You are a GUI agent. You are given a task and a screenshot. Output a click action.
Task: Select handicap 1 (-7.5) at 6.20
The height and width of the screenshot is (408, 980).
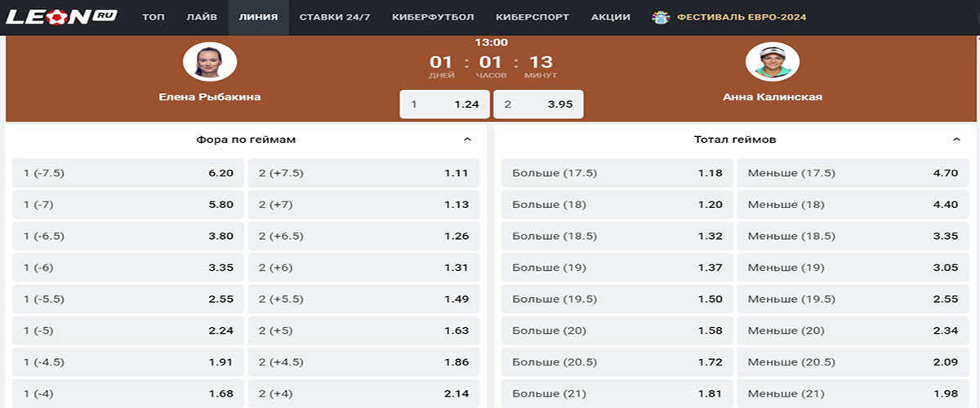point(128,173)
